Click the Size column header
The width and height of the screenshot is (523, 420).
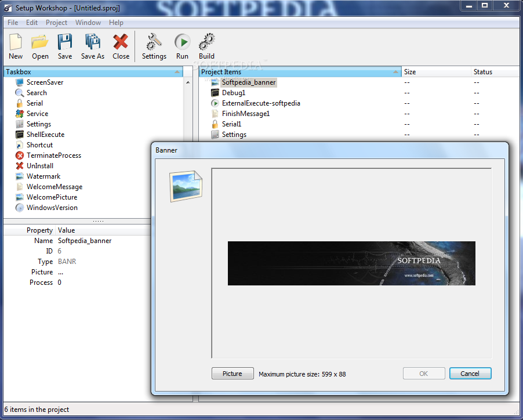pos(436,72)
